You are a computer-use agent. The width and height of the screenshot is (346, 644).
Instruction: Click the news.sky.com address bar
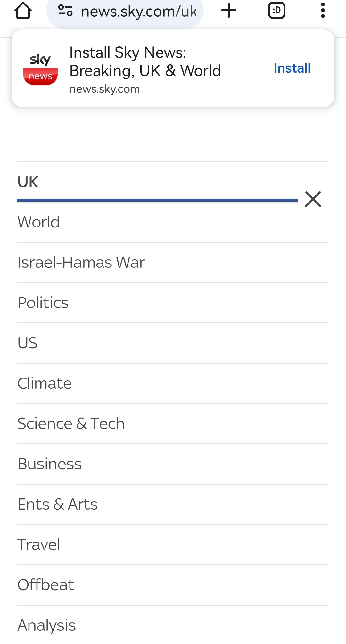coord(138,12)
